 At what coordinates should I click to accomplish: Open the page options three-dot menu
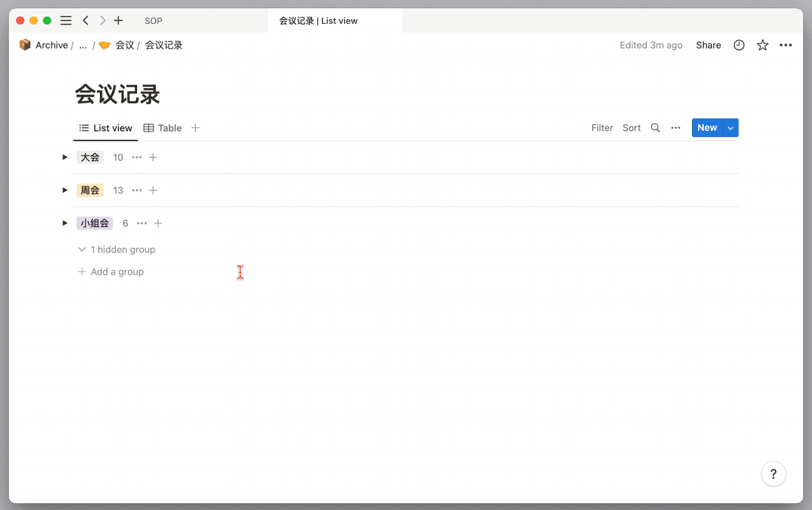(x=786, y=45)
